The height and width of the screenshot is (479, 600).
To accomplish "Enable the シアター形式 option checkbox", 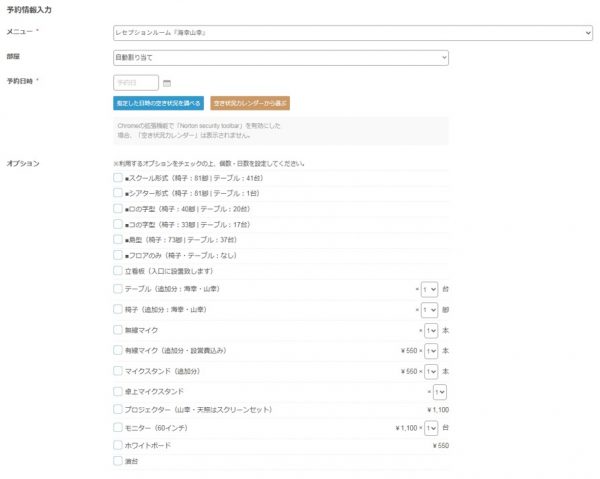I will [118, 194].
